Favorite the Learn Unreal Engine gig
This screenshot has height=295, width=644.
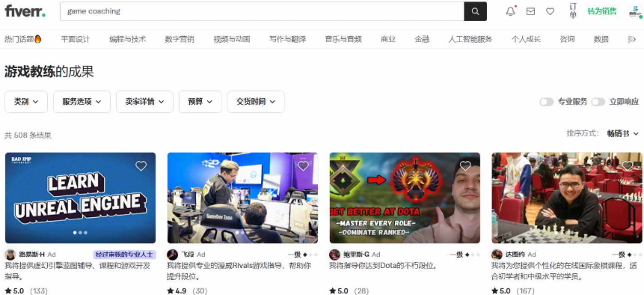141,165
